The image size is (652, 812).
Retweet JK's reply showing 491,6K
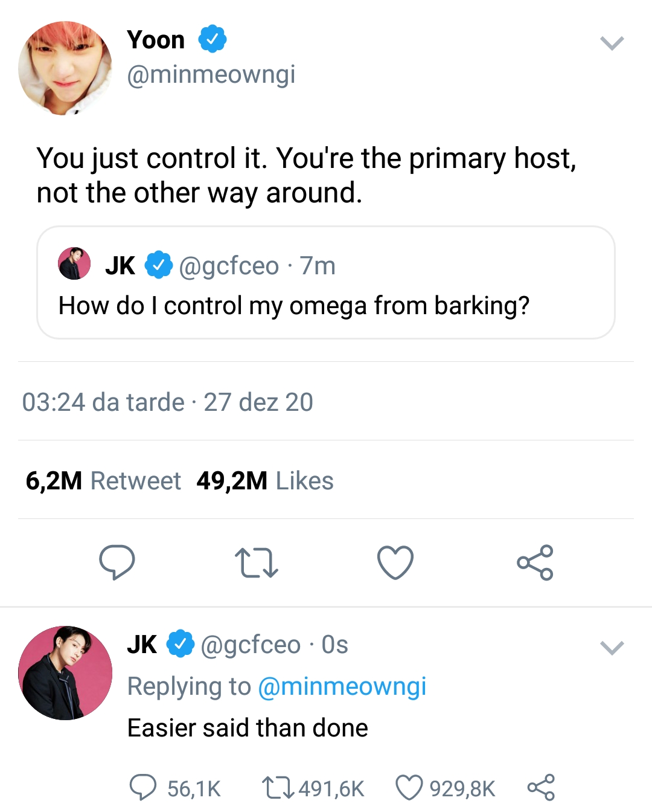[278, 788]
